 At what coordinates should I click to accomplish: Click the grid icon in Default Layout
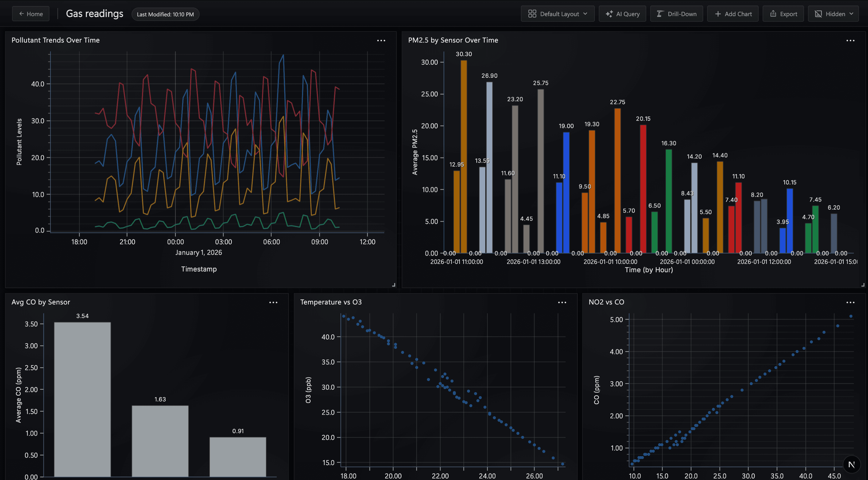tap(532, 14)
